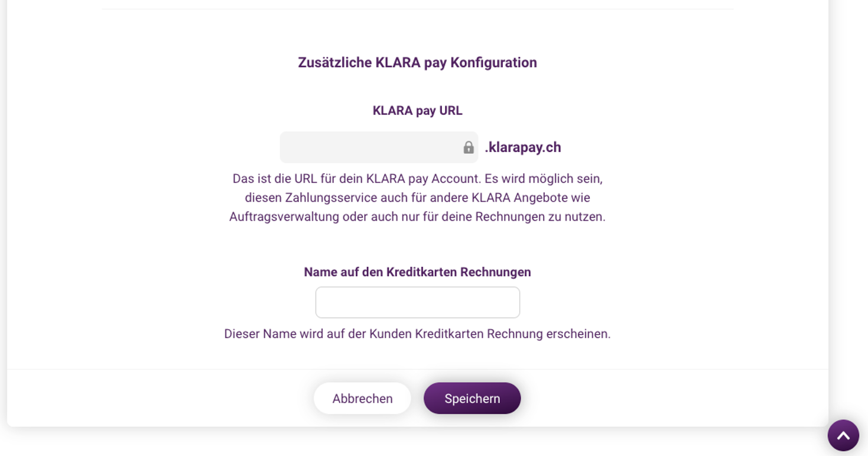Click the line starting diesen Zahlungsservice auch
Viewport: 868px width, 456px height.
[x=418, y=198]
